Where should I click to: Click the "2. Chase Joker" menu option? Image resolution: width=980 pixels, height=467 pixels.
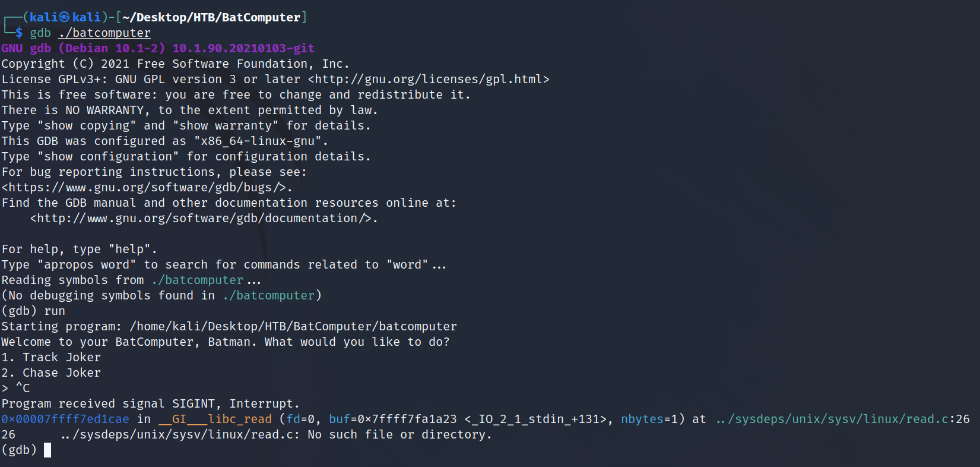coord(51,373)
